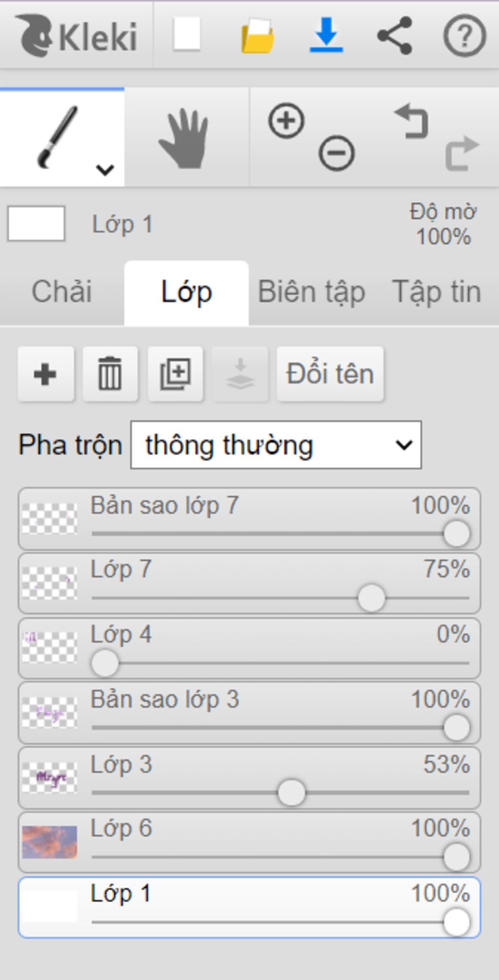Expand brush tool dropdown arrow
499x980 pixels.
click(x=105, y=170)
